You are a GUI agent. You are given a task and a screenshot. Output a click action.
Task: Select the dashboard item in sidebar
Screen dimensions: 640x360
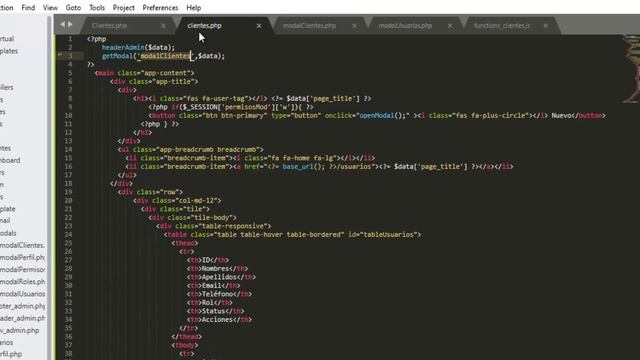(10, 160)
